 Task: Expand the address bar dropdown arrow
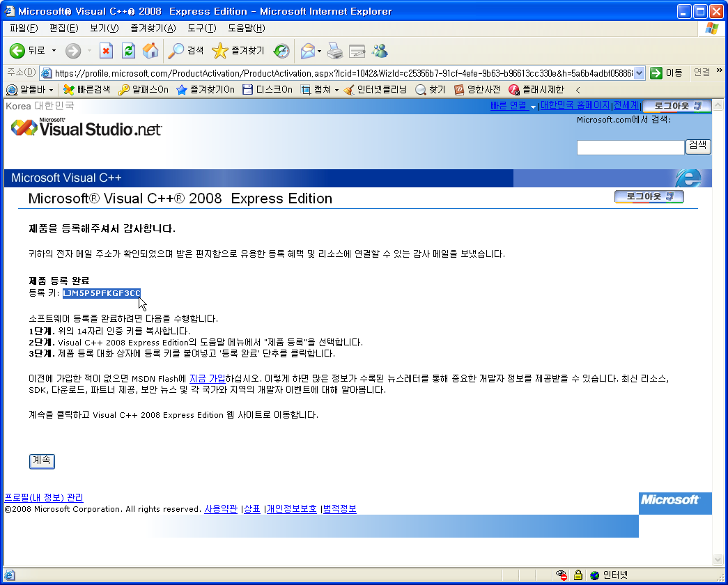639,73
